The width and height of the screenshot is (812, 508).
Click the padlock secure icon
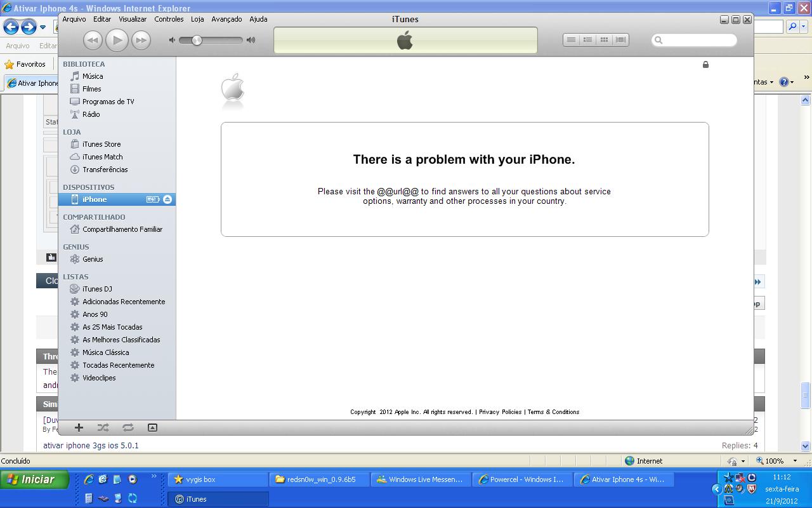(705, 65)
